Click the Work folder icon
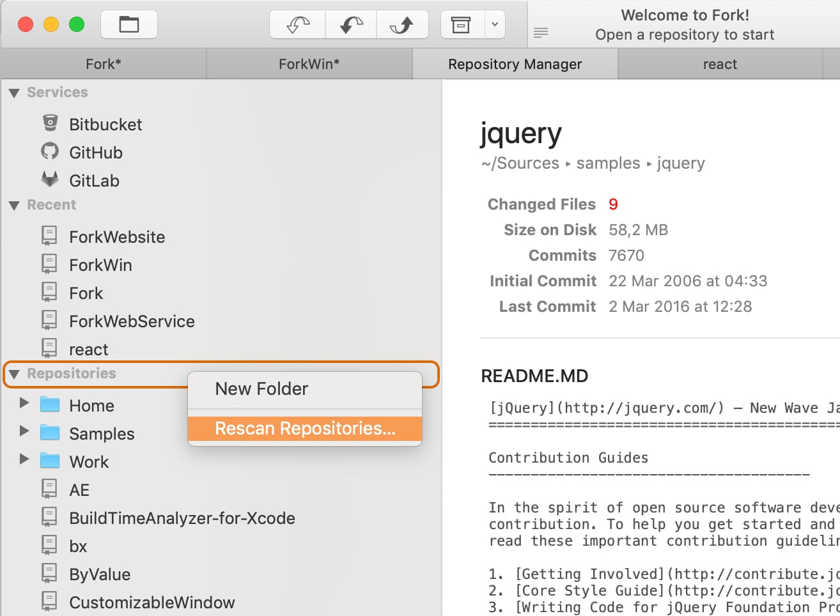 click(x=50, y=461)
